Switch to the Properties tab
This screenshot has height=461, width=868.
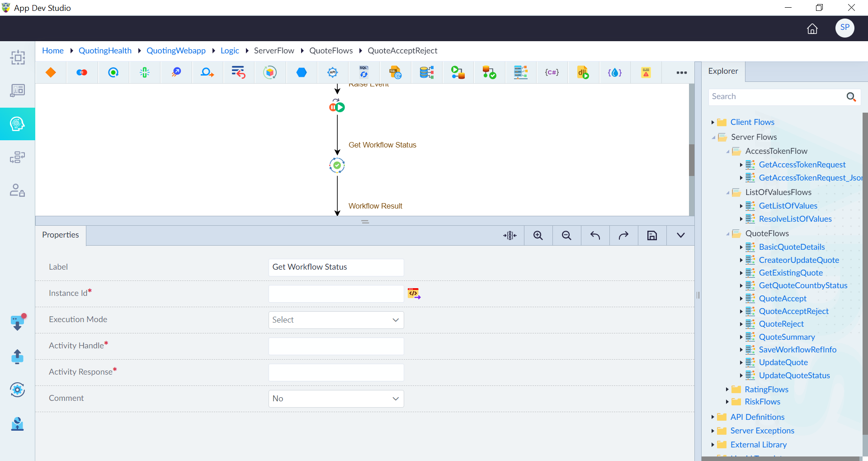pyautogui.click(x=61, y=235)
